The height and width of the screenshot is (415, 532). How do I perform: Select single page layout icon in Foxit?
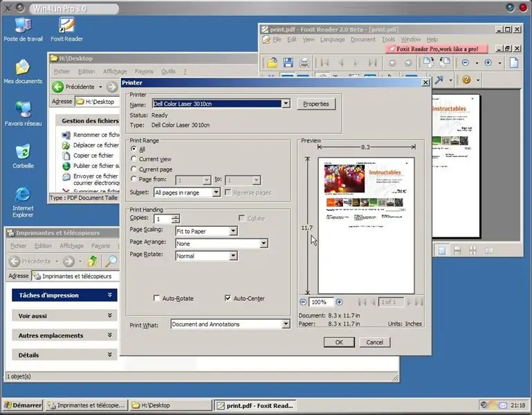[442, 251]
